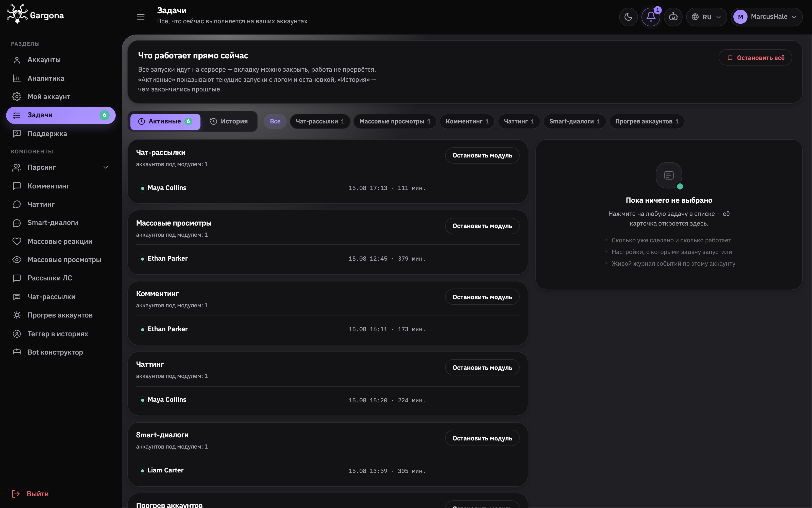Click the Комментинг sidebar icon
This screenshot has height=508, width=812.
point(17,186)
